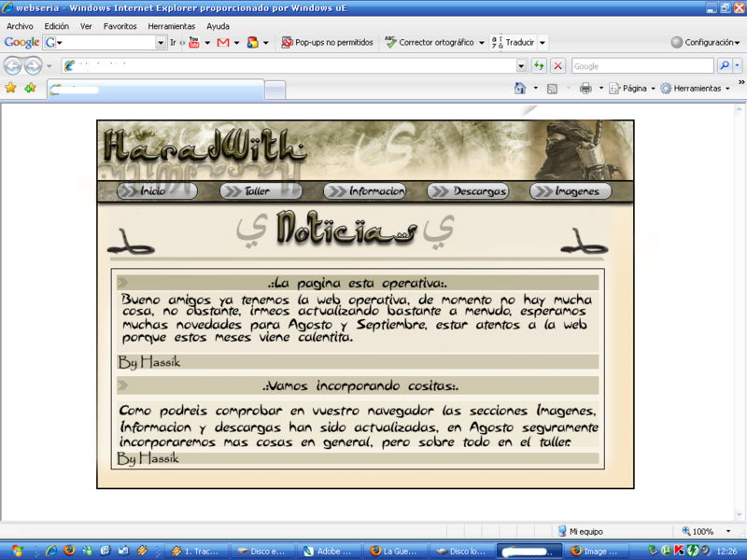Click the Gmail icon in Google toolbar
Screen dimensions: 747x560
[x=223, y=43]
